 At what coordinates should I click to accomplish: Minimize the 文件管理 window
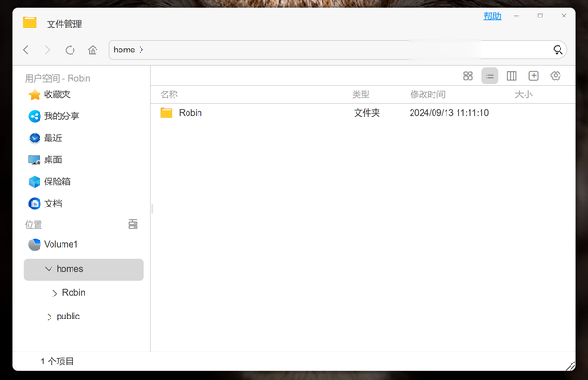coord(516,16)
